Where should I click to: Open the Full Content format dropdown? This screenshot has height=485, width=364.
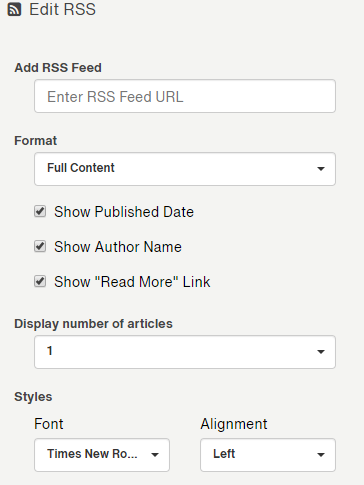[185, 169]
